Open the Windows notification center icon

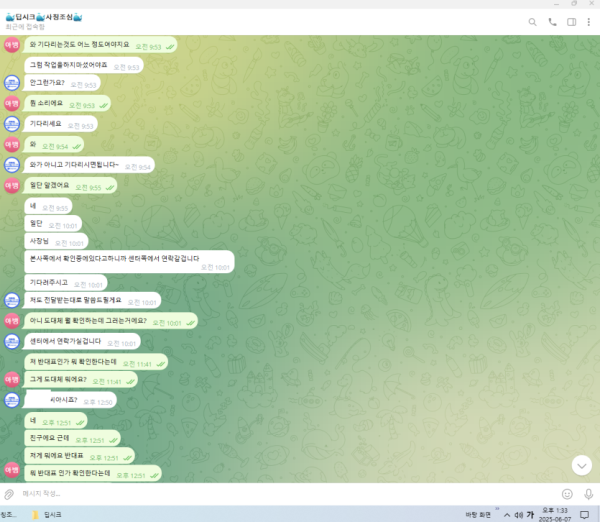(584, 515)
